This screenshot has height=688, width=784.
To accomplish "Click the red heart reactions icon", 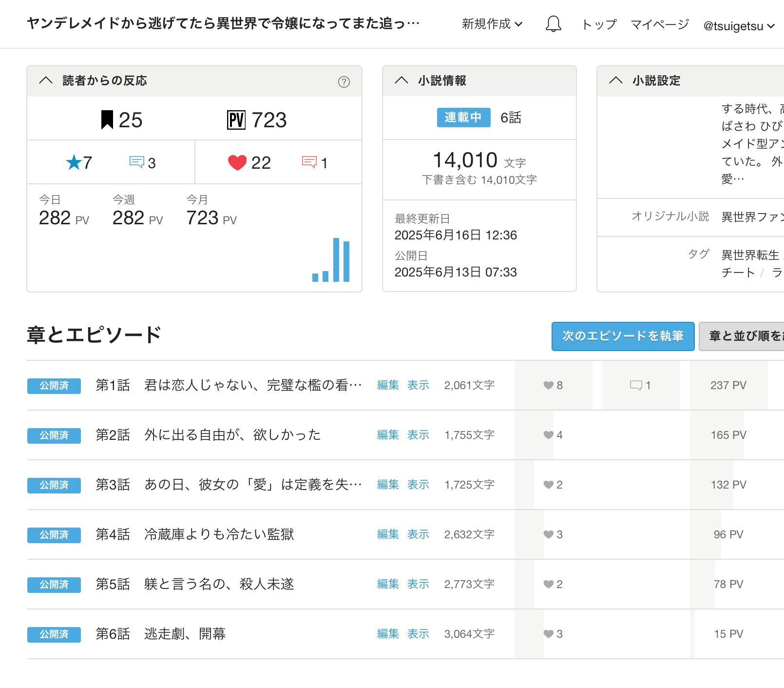I will pyautogui.click(x=237, y=162).
